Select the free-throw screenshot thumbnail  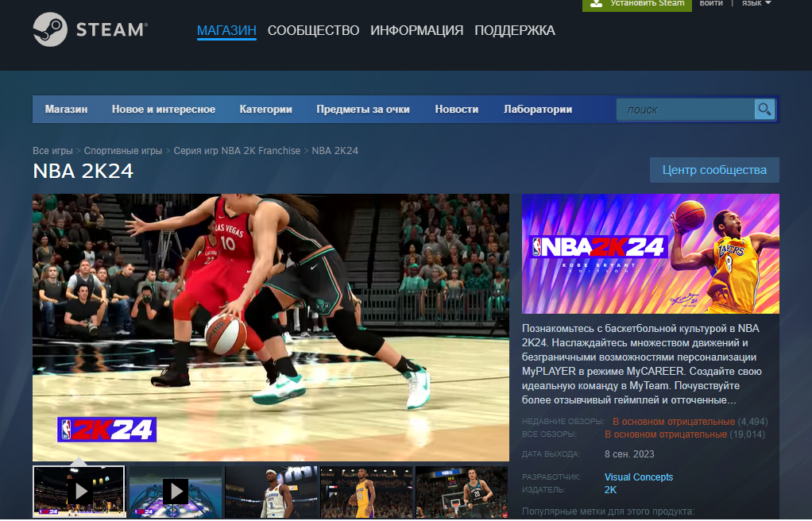462,492
